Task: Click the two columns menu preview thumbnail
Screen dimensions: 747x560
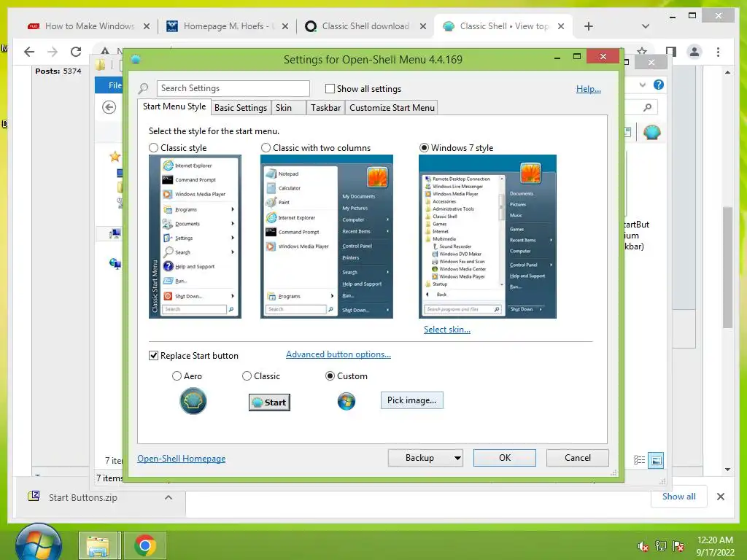Action: click(x=326, y=237)
